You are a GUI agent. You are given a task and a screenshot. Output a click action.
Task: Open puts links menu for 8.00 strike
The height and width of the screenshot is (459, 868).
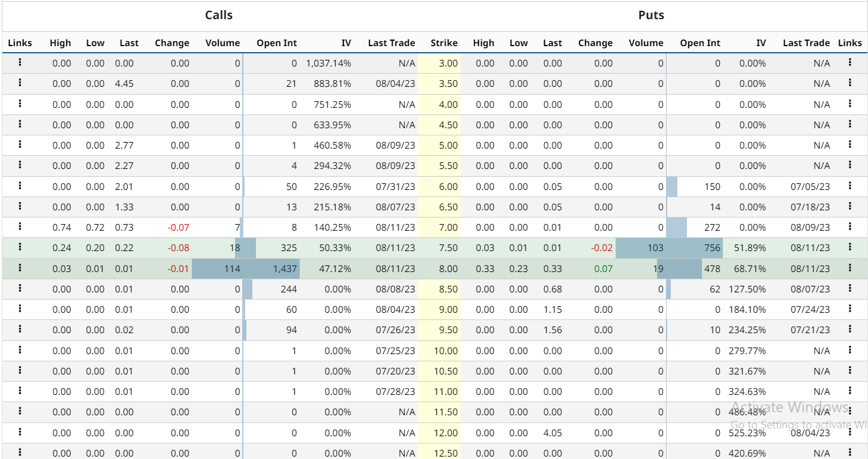click(849, 267)
